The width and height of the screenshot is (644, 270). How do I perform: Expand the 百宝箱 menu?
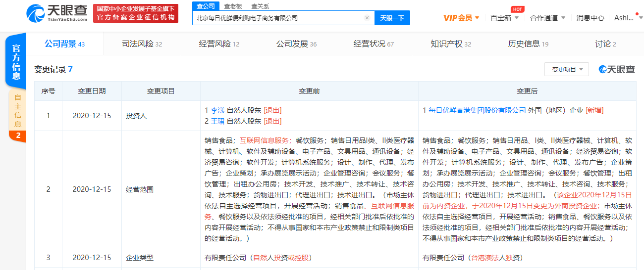[504, 18]
